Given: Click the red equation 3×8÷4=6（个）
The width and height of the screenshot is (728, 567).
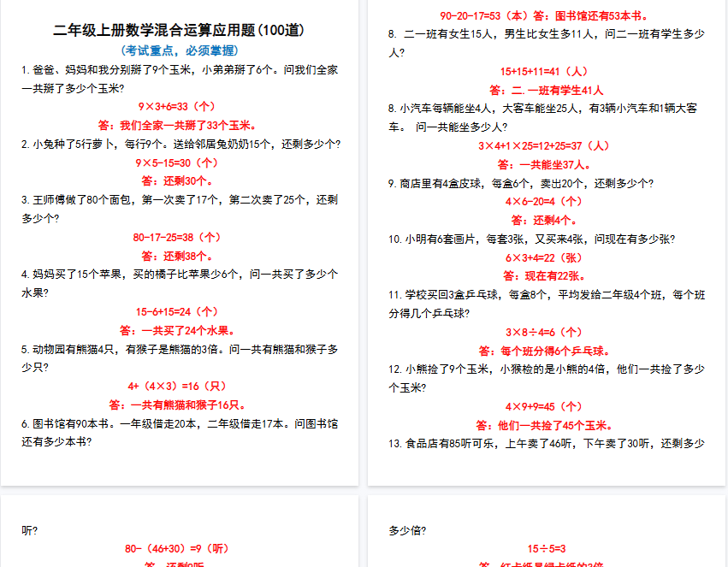Looking at the screenshot, I should pos(545,332).
